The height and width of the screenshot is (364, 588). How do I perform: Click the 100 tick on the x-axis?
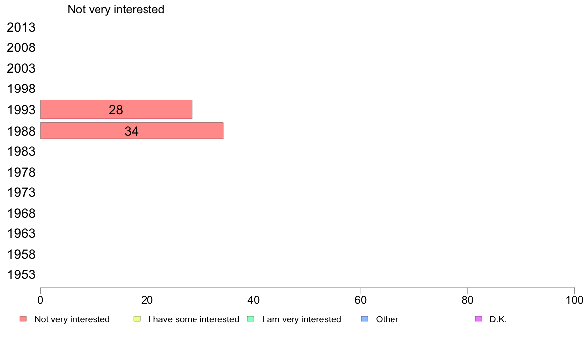pos(574,300)
